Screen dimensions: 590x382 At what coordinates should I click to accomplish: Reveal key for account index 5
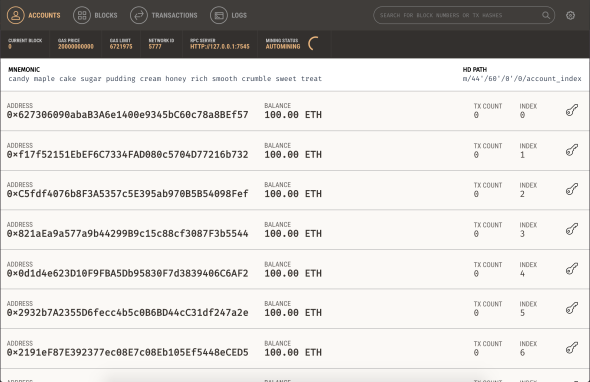[x=572, y=308]
